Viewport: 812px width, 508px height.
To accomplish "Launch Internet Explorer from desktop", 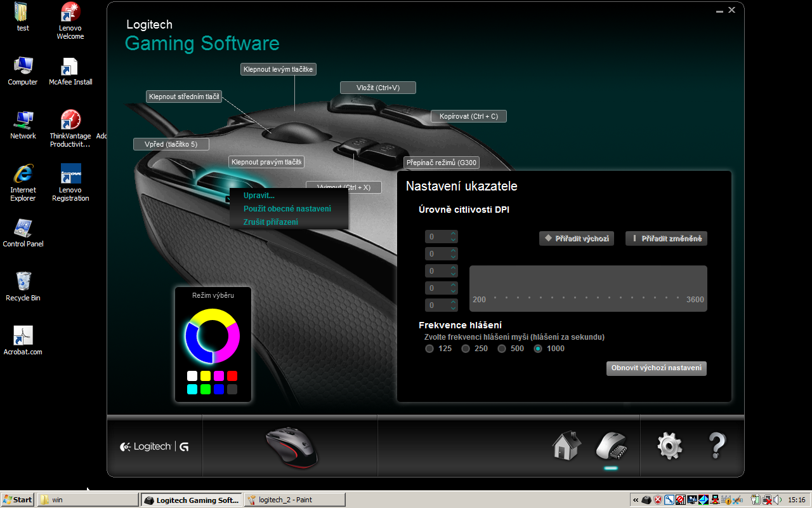I will (x=23, y=183).
